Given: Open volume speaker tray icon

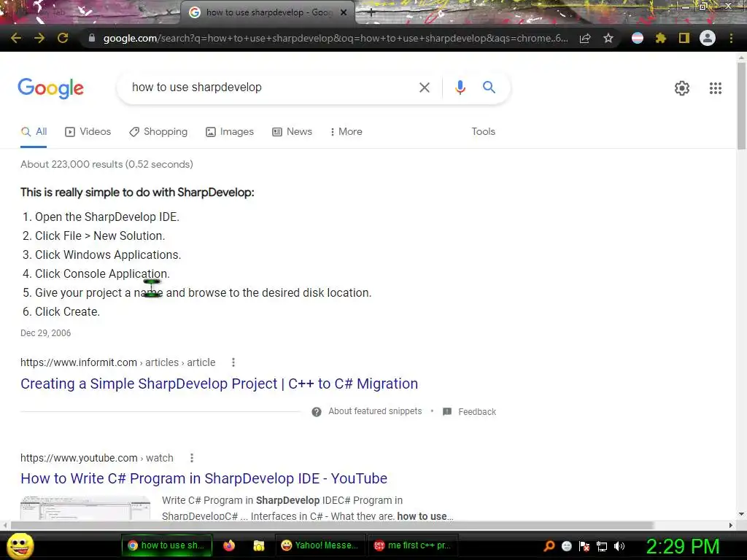Looking at the screenshot, I should click(619, 546).
